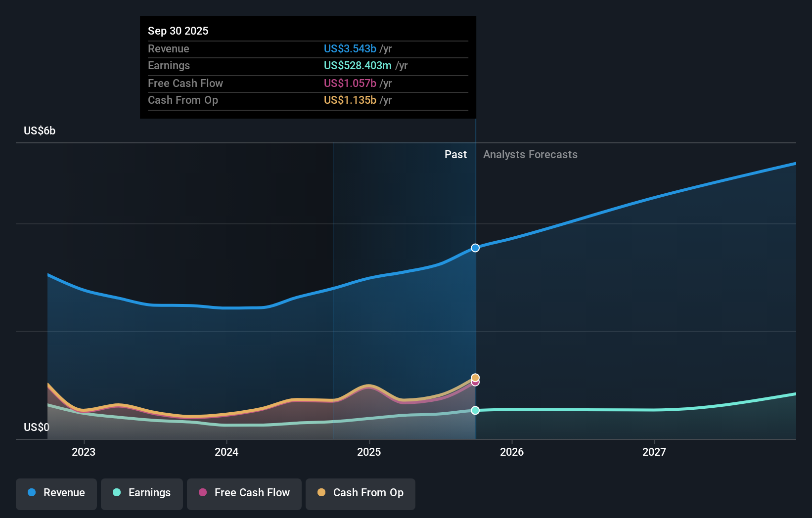812x518 pixels.
Task: Switch to the Past section
Action: pos(455,155)
